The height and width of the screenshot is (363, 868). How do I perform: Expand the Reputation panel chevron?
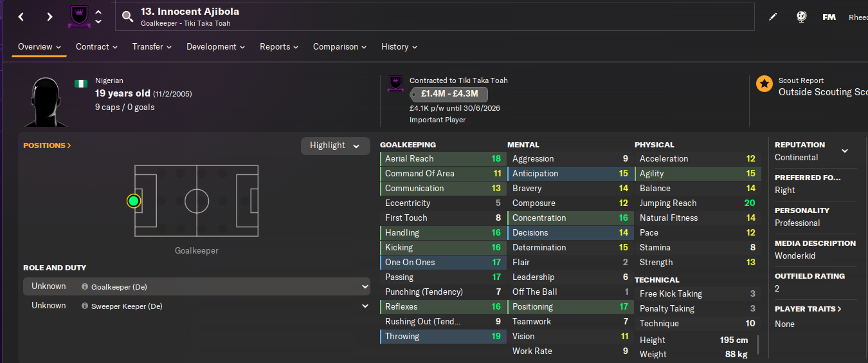coord(845,151)
